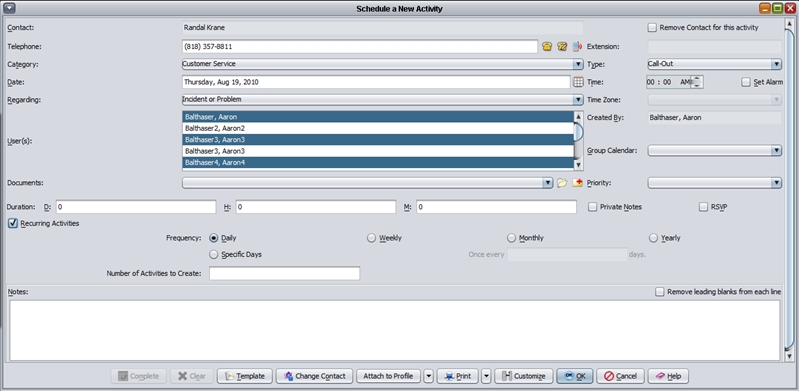Select user Balthaser, Aaron in the Users list
Image resolution: width=799 pixels, height=391 pixels.
(x=378, y=117)
